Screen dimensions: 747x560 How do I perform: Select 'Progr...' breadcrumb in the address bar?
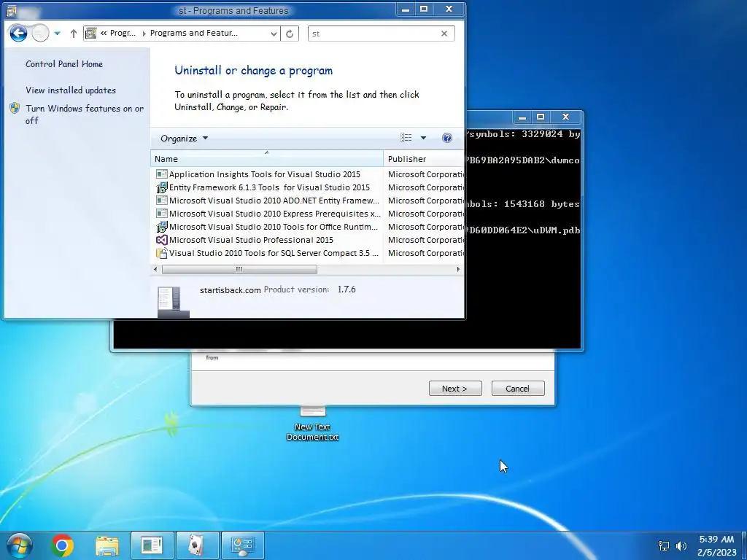123,33
